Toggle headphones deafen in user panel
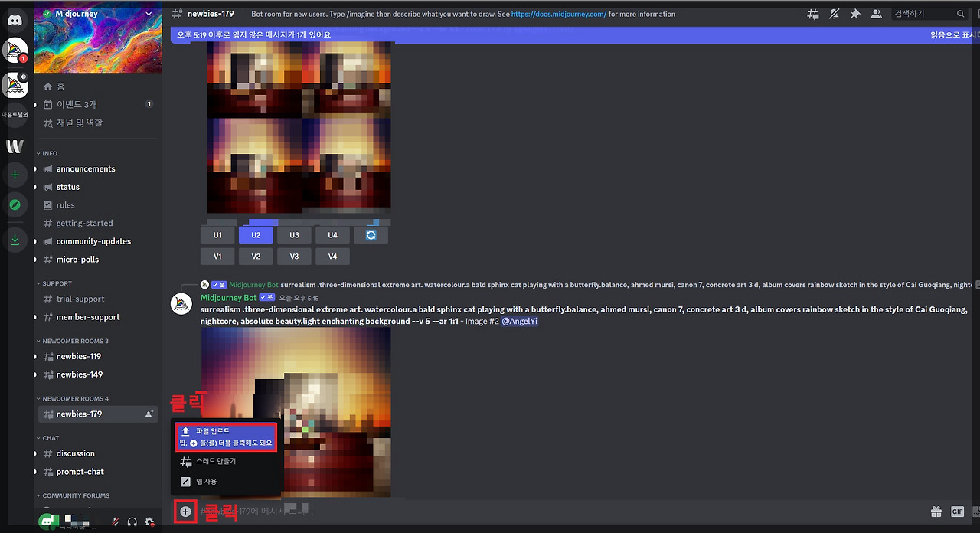Viewport: 980px width, 533px height. pos(132,522)
